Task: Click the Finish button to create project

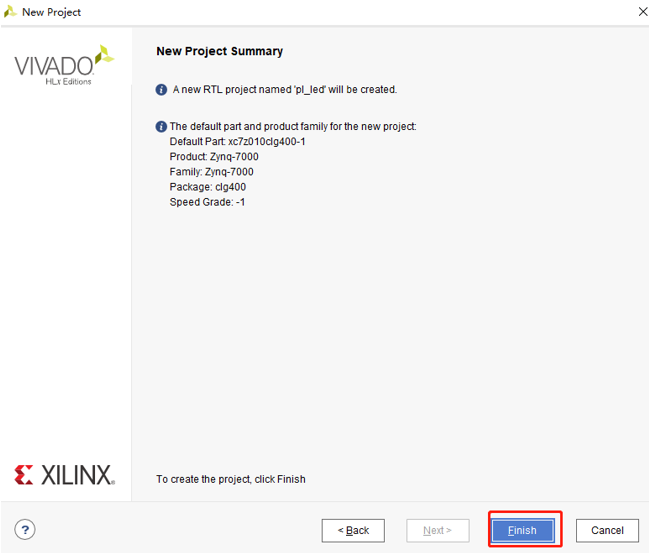Action: [523, 530]
